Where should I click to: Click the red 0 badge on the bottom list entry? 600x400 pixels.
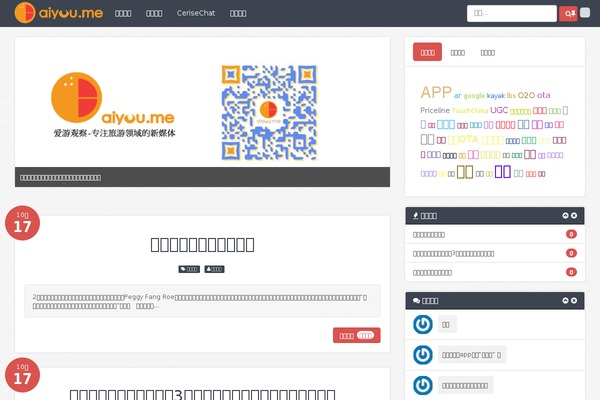tap(571, 272)
